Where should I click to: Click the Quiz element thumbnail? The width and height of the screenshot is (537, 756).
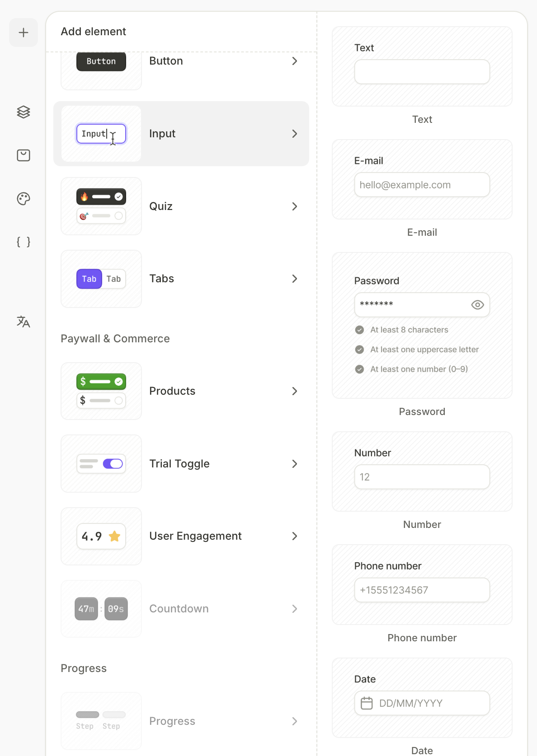coord(101,206)
